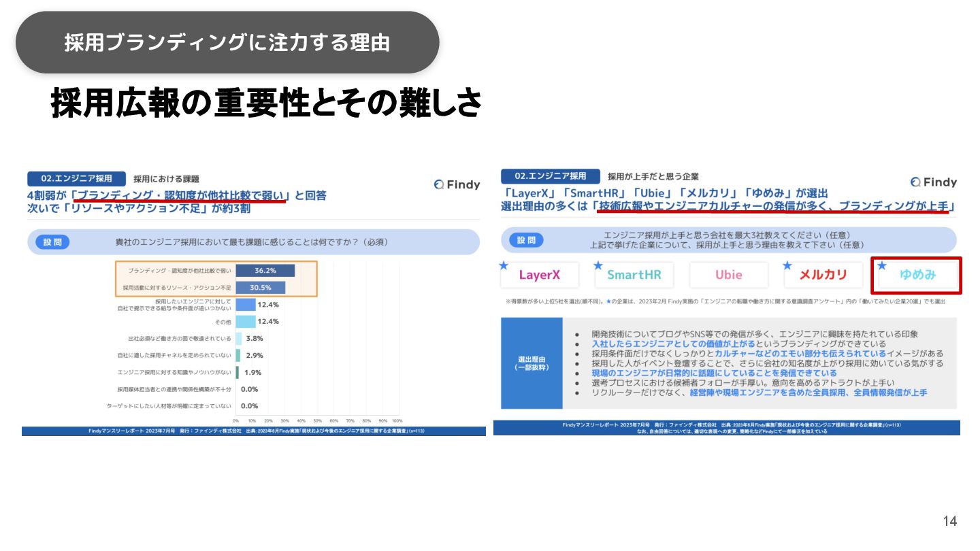
Task: Click the 選出理由（一部抜粋） blue box
Action: [532, 363]
